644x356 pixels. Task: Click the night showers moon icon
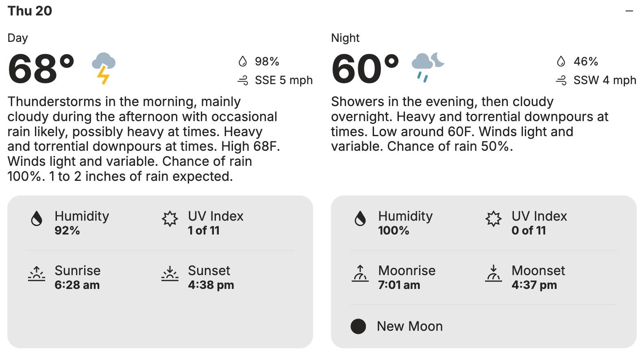428,67
